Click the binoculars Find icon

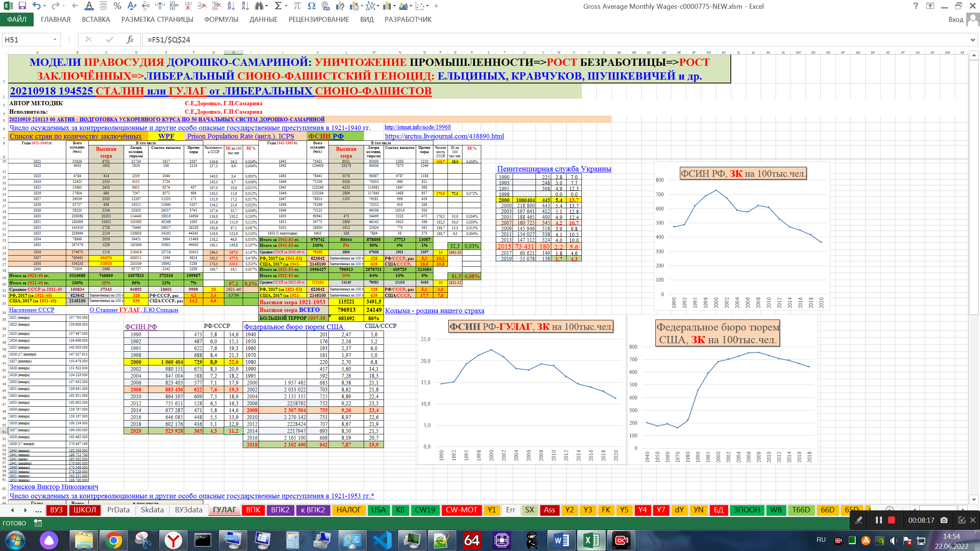point(260,6)
